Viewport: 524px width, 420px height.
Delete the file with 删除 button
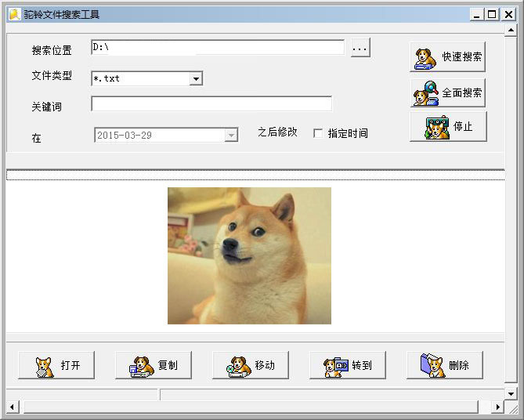445,365
